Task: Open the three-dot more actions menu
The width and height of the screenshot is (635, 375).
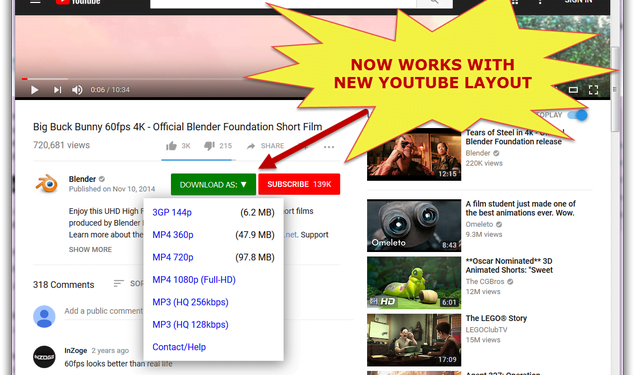Action: click(x=329, y=147)
